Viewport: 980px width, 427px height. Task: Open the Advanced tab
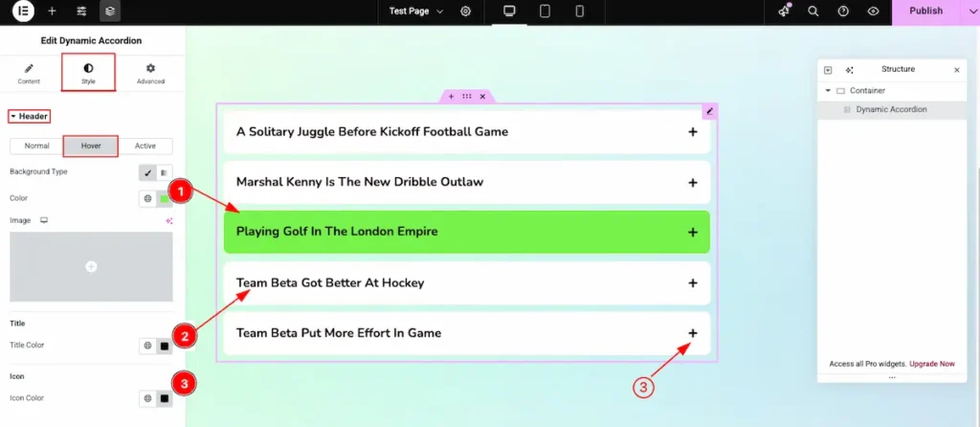pyautogui.click(x=150, y=74)
